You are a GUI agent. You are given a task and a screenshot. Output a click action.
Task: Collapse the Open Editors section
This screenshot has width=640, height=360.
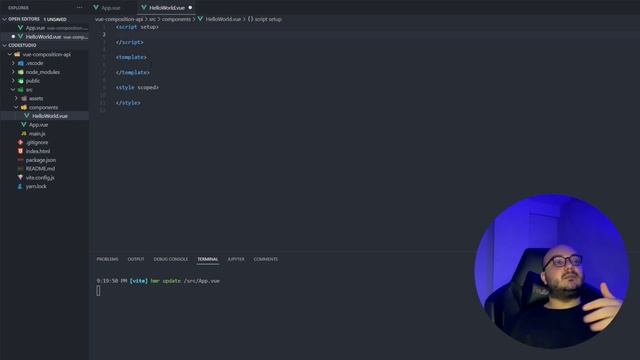[x=4, y=19]
